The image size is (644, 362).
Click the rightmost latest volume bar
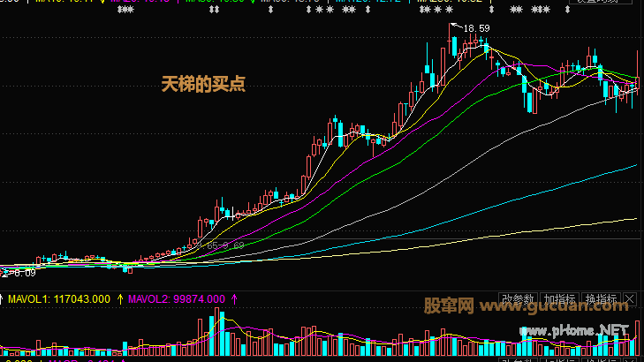click(x=637, y=338)
